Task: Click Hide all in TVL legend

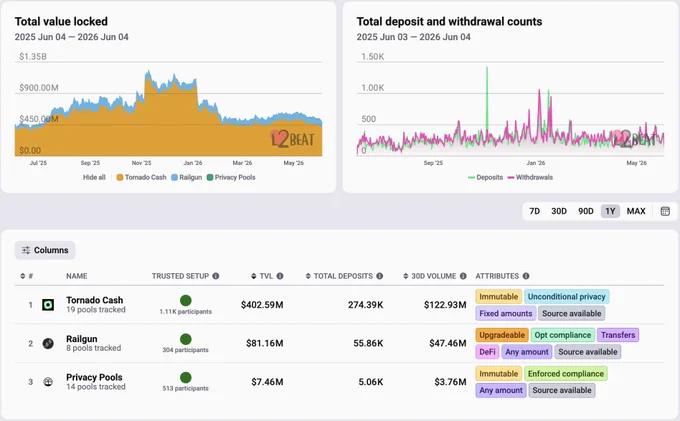Action: click(94, 177)
